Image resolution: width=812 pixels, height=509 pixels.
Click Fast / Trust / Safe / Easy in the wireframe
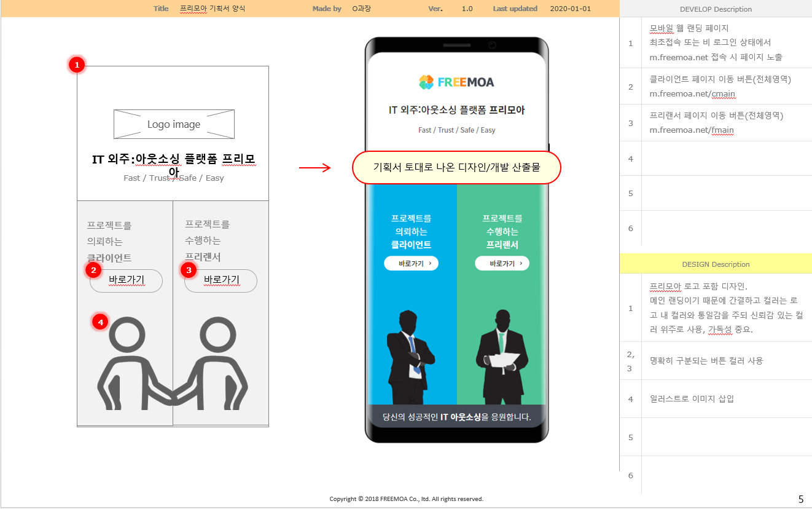pyautogui.click(x=174, y=178)
